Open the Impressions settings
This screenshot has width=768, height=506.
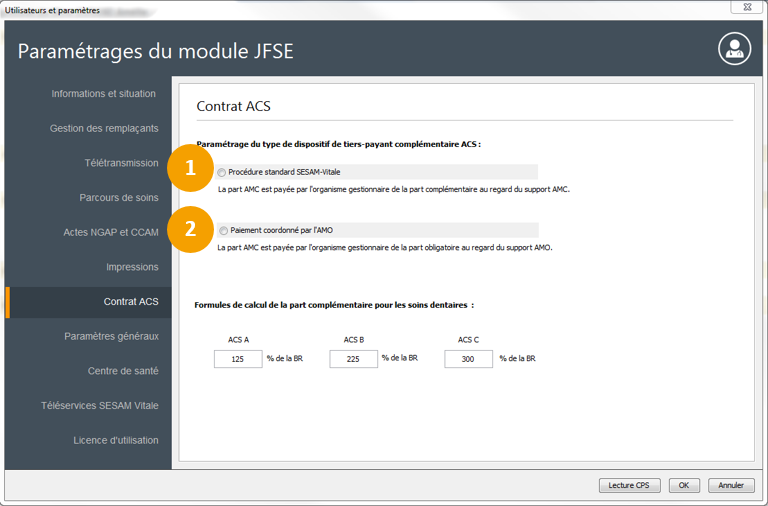132,267
